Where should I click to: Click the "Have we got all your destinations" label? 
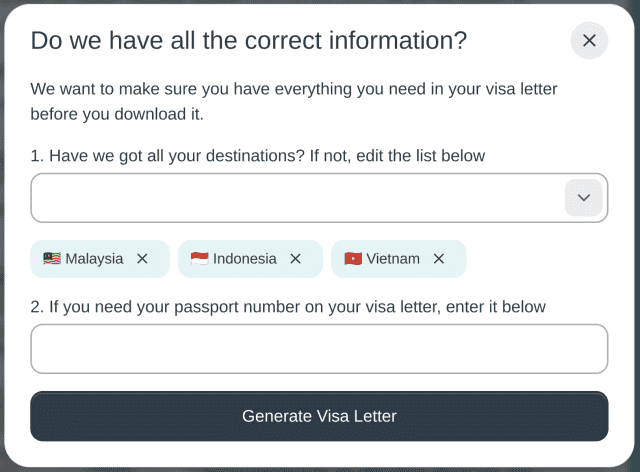click(x=257, y=156)
